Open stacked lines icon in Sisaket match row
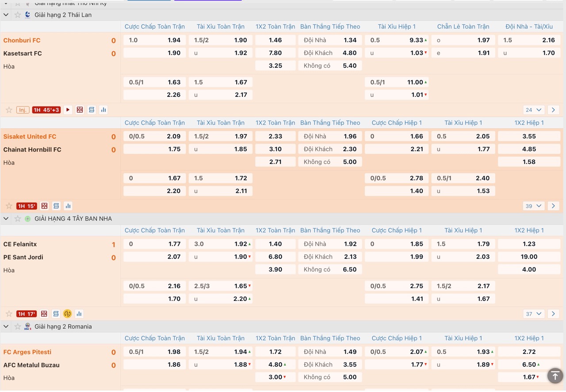Viewport: 566px width, 392px height. (x=56, y=206)
